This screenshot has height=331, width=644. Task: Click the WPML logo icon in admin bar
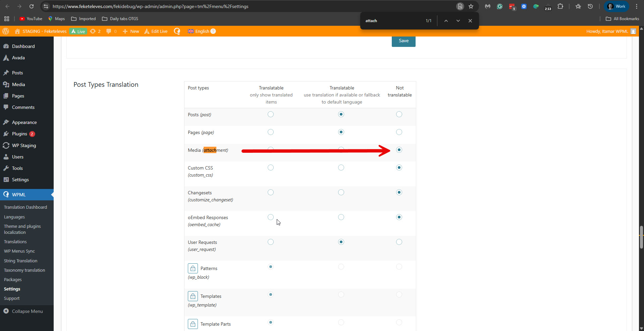(177, 31)
